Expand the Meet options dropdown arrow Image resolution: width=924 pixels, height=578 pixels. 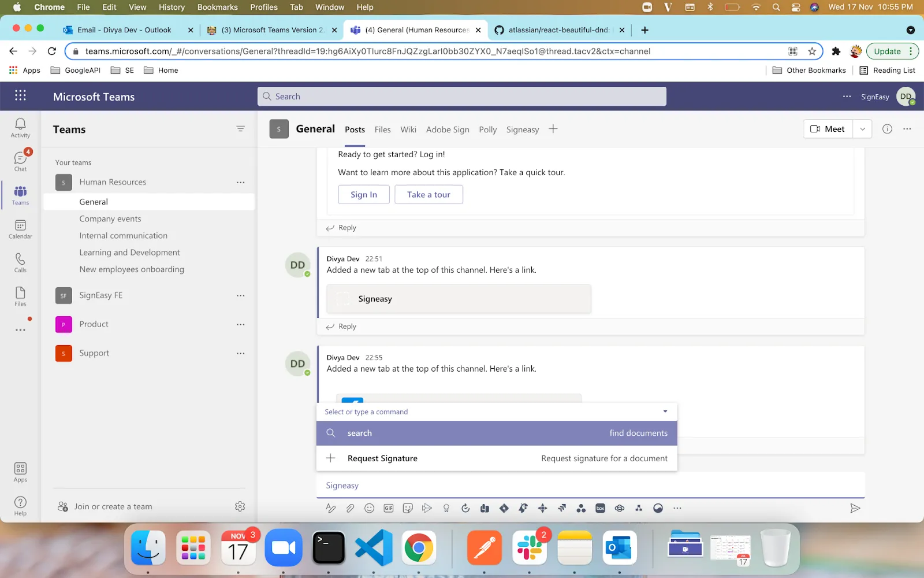click(x=862, y=129)
